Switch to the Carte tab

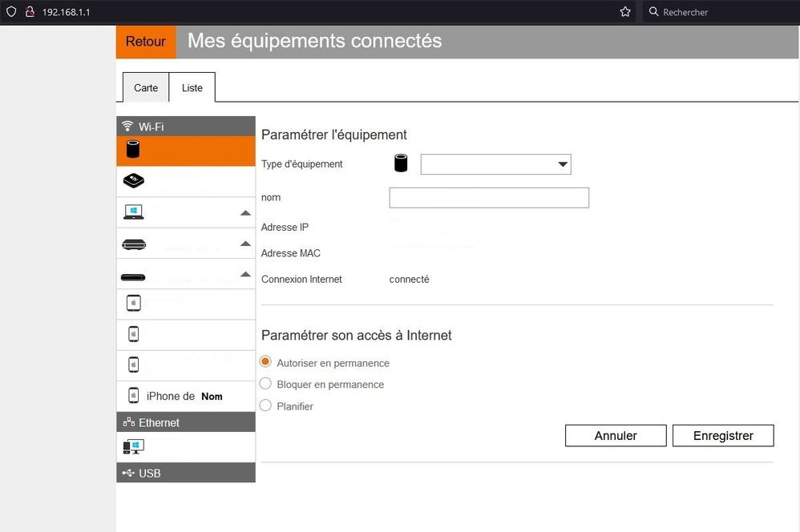pos(146,87)
